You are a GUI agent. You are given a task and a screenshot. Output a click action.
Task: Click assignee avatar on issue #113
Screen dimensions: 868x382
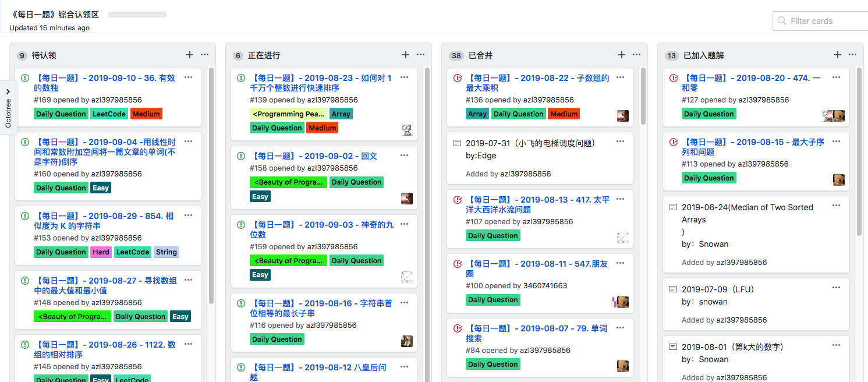[839, 179]
